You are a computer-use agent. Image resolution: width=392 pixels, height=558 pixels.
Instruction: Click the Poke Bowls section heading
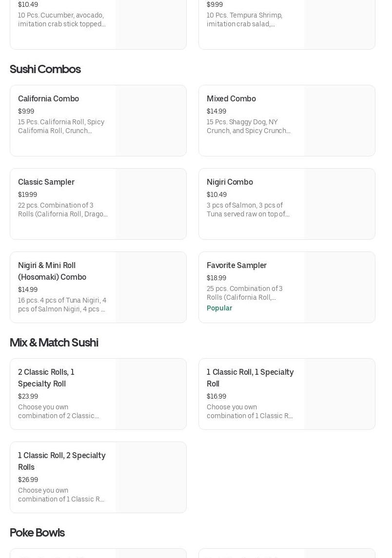37,533
